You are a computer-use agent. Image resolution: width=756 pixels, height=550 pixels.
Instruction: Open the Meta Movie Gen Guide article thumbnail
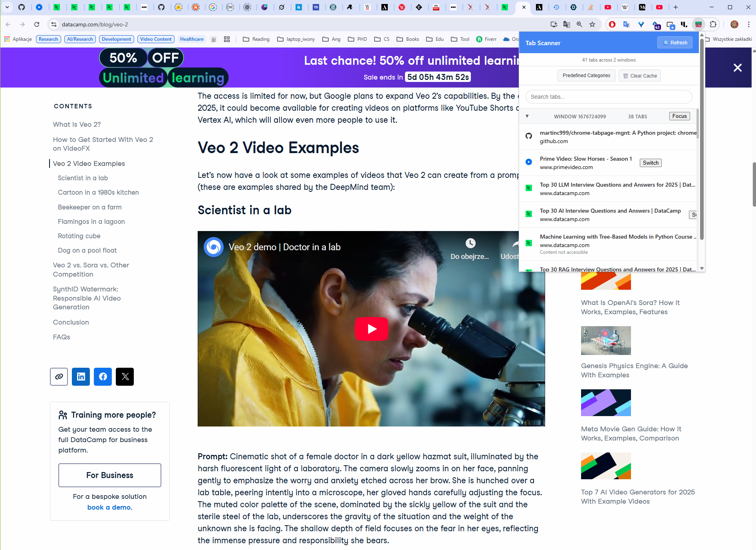click(606, 403)
